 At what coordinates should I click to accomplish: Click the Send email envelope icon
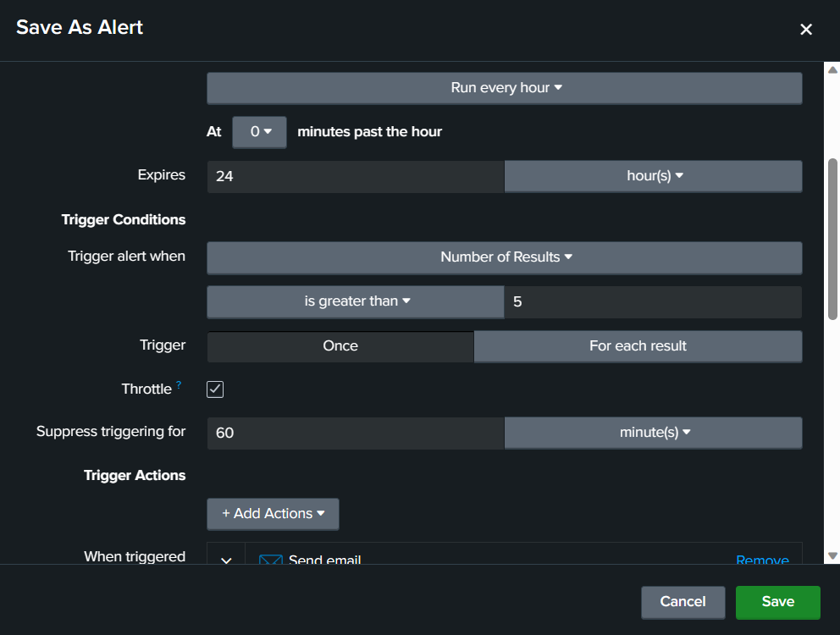tap(270, 559)
